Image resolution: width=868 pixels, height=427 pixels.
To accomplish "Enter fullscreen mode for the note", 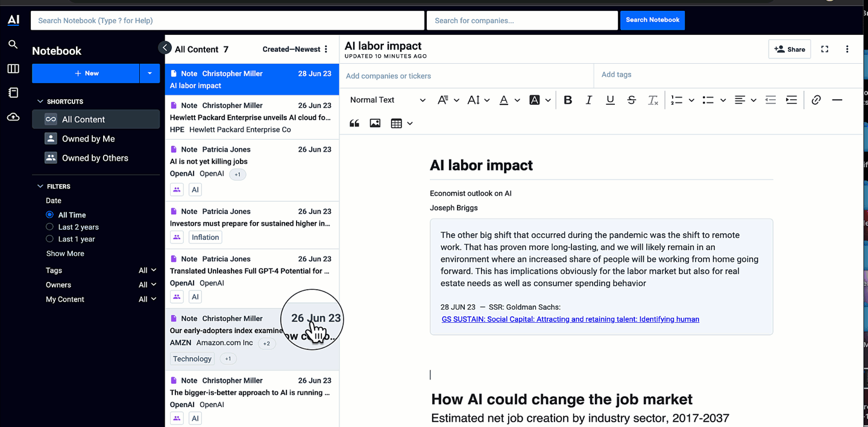I will [x=825, y=49].
